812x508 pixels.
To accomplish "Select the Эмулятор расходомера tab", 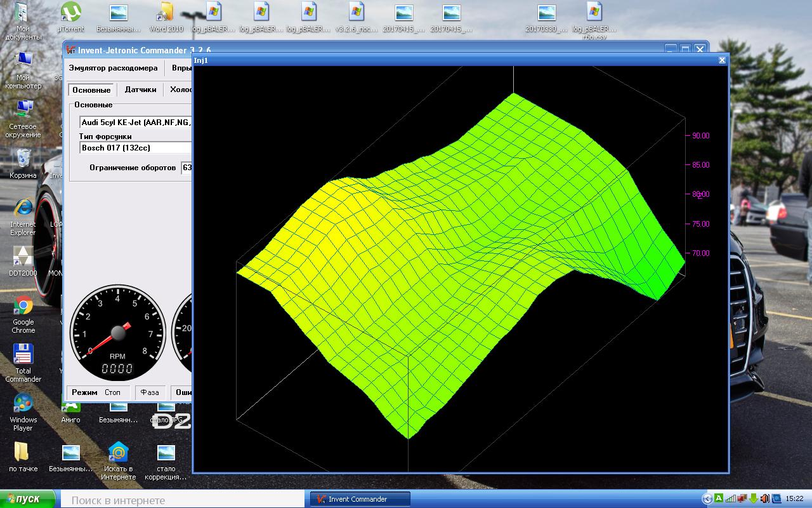I will [113, 68].
